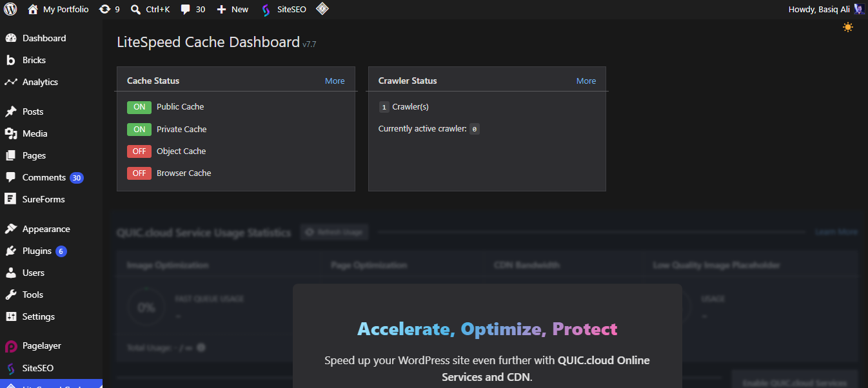Click the Tools wrench icon
This screenshot has height=388, width=868.
(11, 295)
